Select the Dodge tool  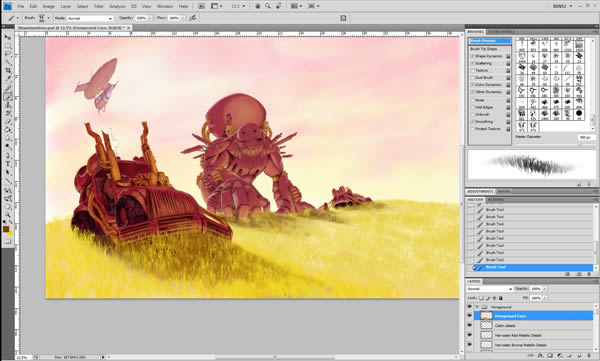coord(8,147)
